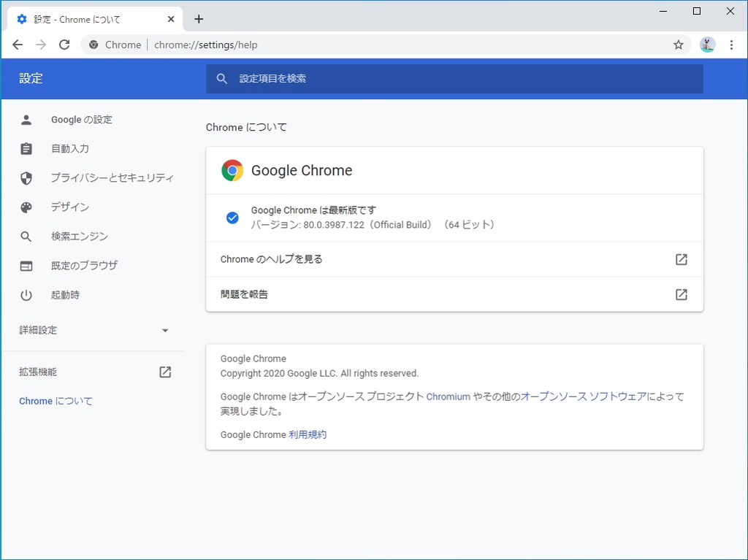Open 拡張機能 via its external link icon
The width and height of the screenshot is (748, 560).
tap(166, 371)
